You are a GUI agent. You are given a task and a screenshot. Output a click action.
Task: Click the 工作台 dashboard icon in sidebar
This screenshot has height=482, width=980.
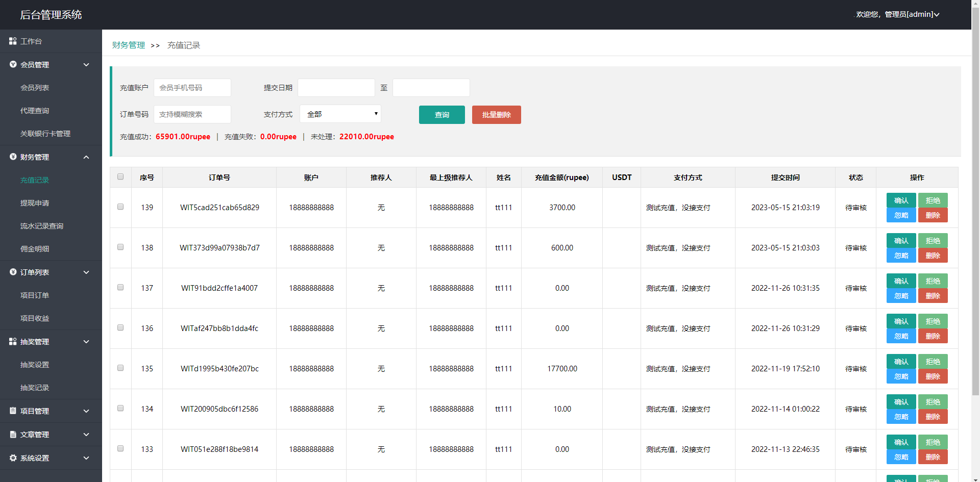pos(13,41)
